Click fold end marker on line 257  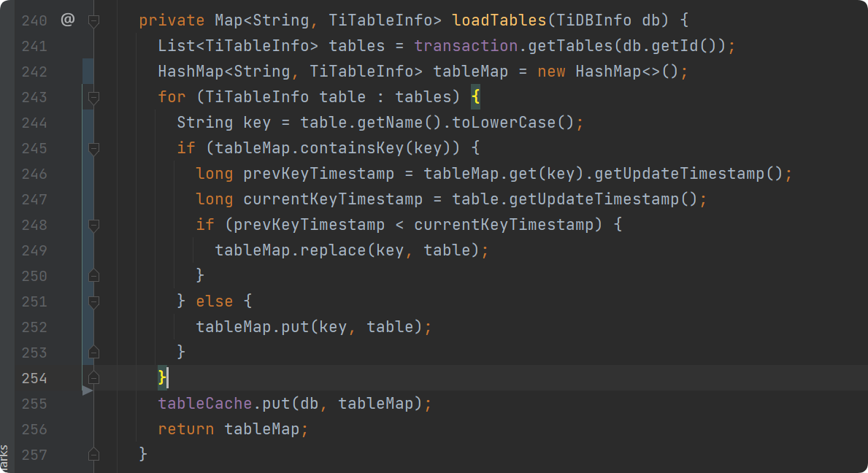(x=93, y=455)
